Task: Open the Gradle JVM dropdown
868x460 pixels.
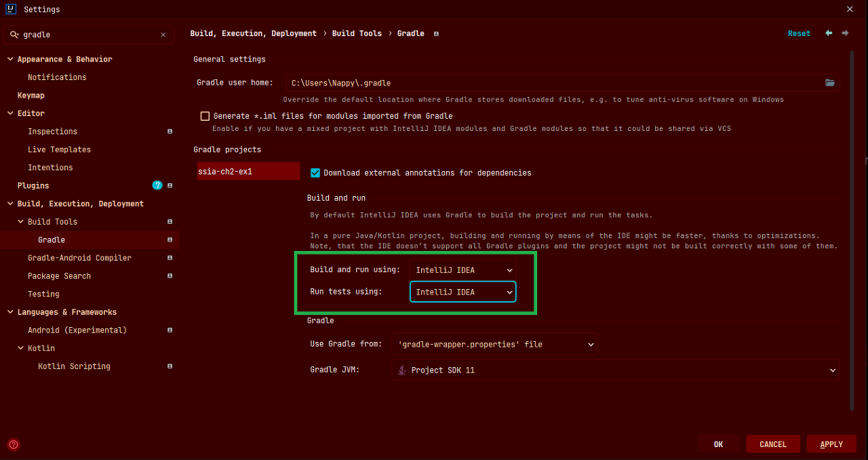Action: [x=616, y=370]
